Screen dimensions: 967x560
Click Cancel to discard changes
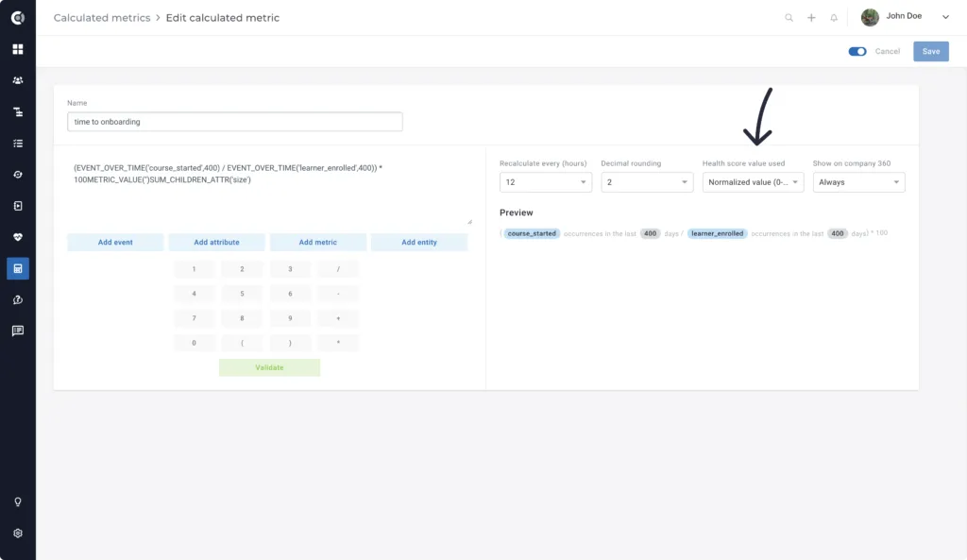click(x=888, y=51)
